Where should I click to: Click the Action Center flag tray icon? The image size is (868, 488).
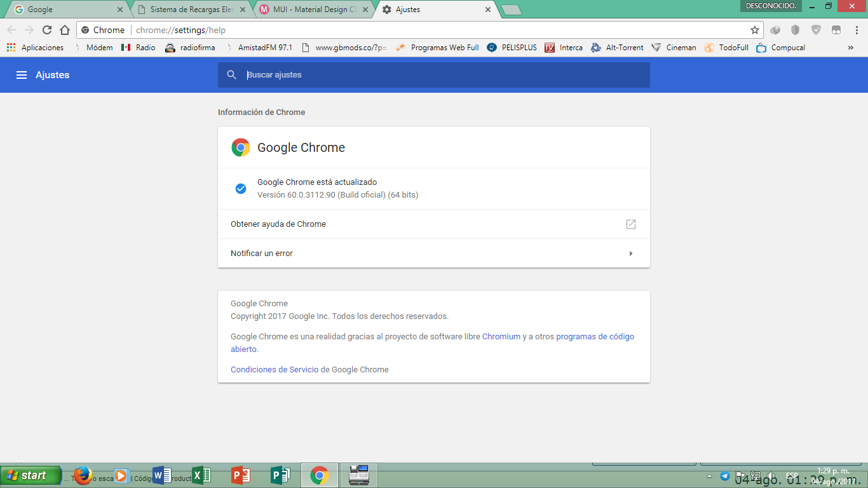pyautogui.click(x=740, y=476)
